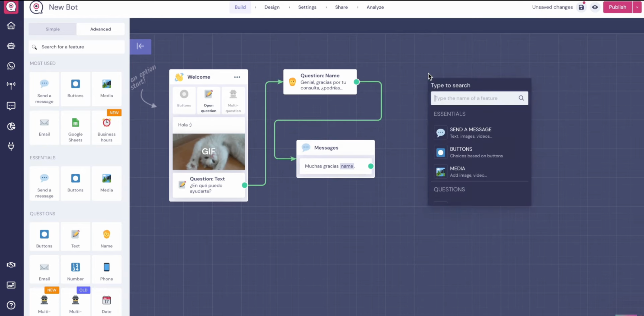Click the Messages block header
Viewport: 644px width, 316px height.
coord(336,148)
